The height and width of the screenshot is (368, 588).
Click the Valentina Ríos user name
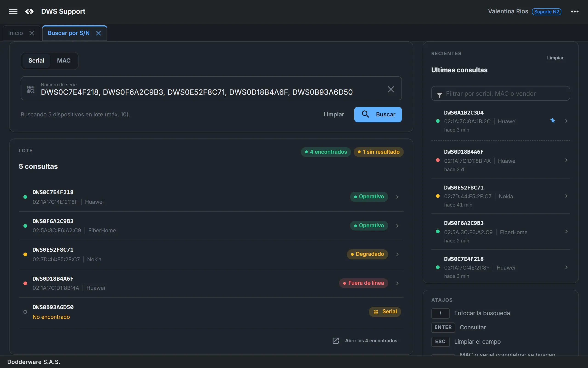pyautogui.click(x=508, y=11)
